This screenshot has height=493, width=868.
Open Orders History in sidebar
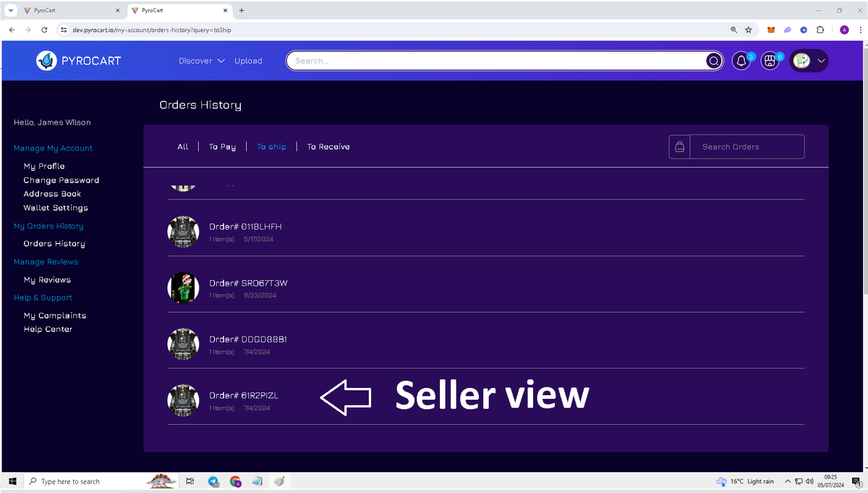pyautogui.click(x=54, y=243)
